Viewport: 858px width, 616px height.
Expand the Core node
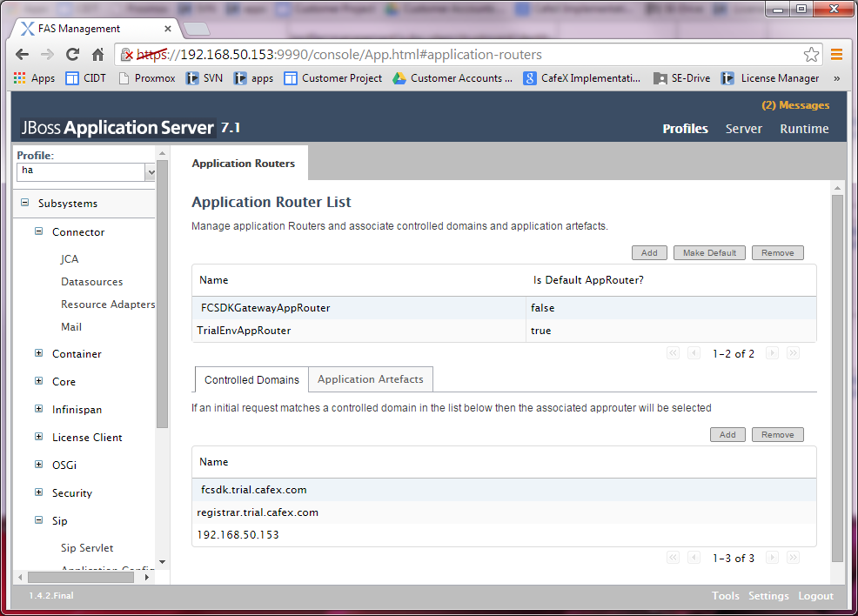pos(39,381)
